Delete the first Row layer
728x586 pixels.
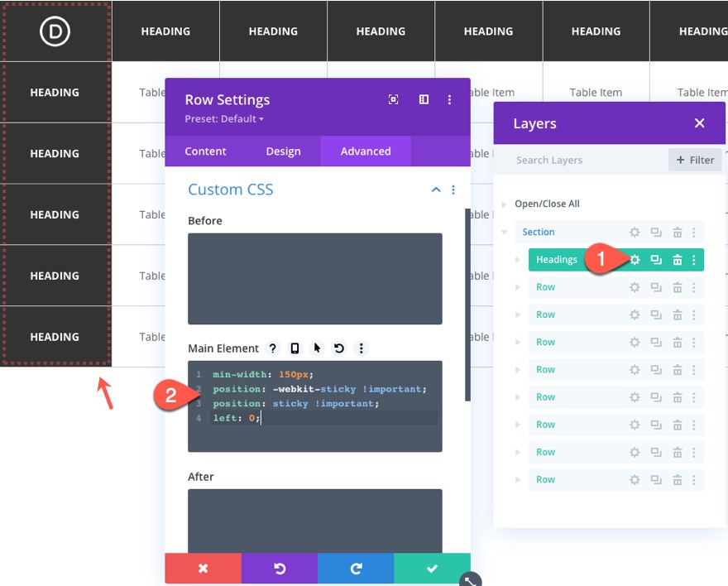pos(678,287)
